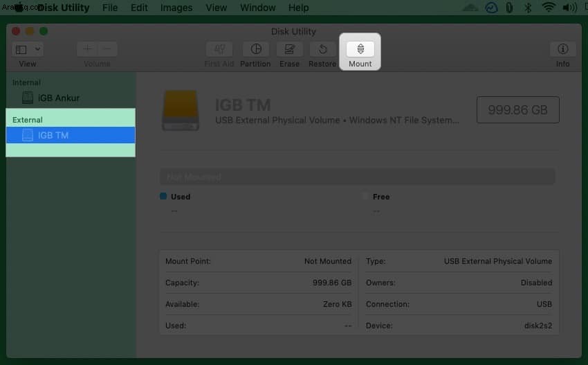Click the Bluetooth menu bar icon

point(528,8)
